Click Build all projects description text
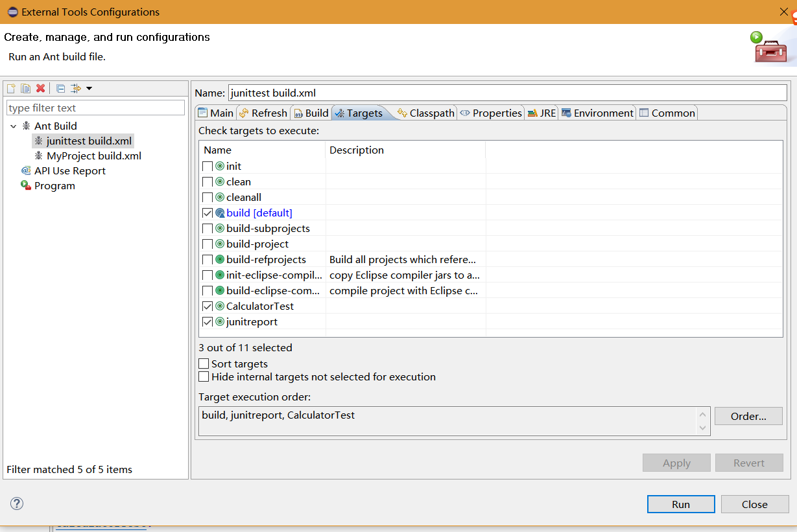This screenshot has height=532, width=797. [x=403, y=259]
